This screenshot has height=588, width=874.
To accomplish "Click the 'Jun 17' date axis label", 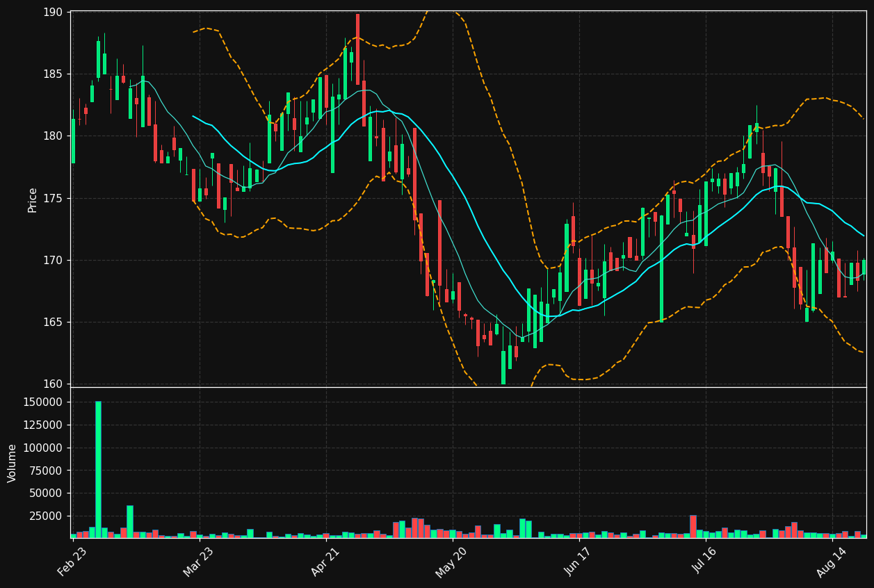I will (579, 562).
